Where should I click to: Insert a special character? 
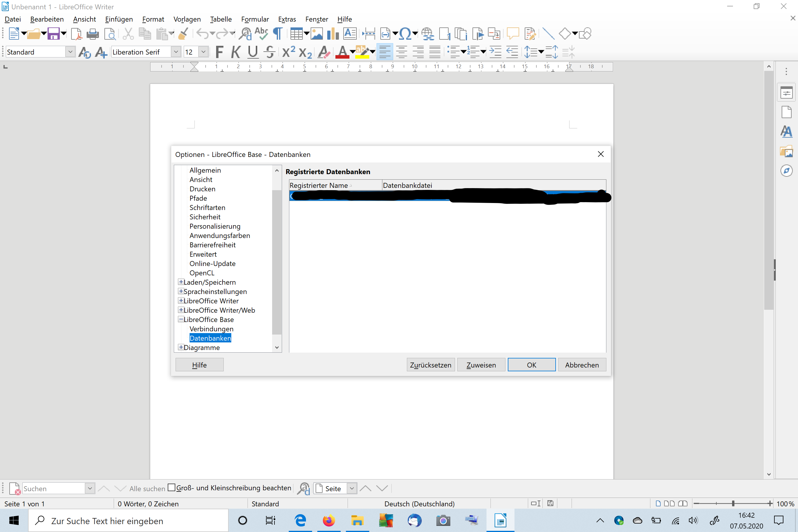(x=405, y=33)
